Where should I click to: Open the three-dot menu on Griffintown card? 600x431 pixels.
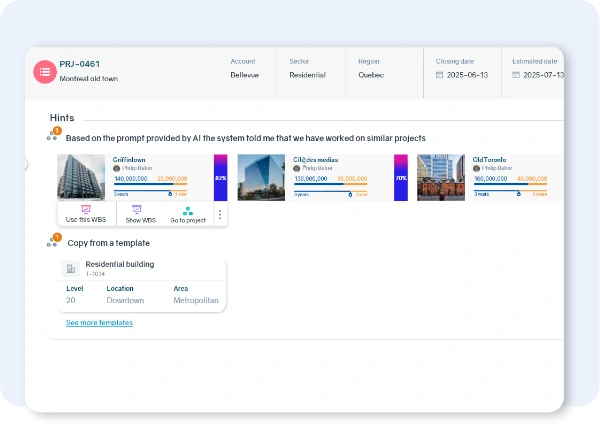pyautogui.click(x=219, y=214)
